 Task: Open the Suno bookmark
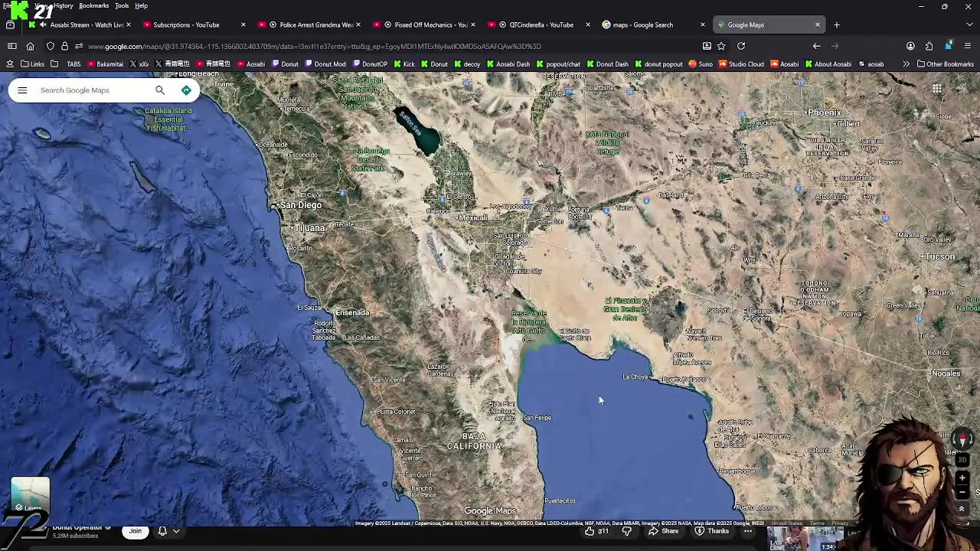click(x=701, y=64)
